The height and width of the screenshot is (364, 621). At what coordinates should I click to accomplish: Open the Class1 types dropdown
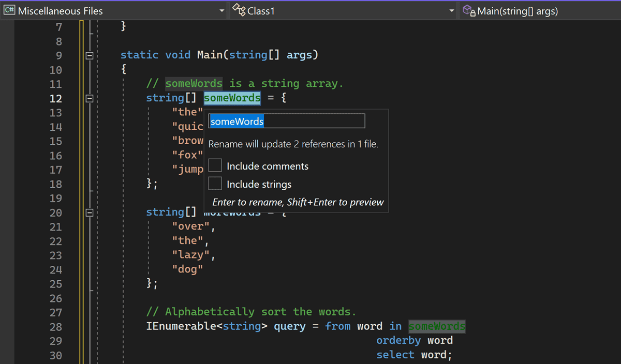pos(451,10)
